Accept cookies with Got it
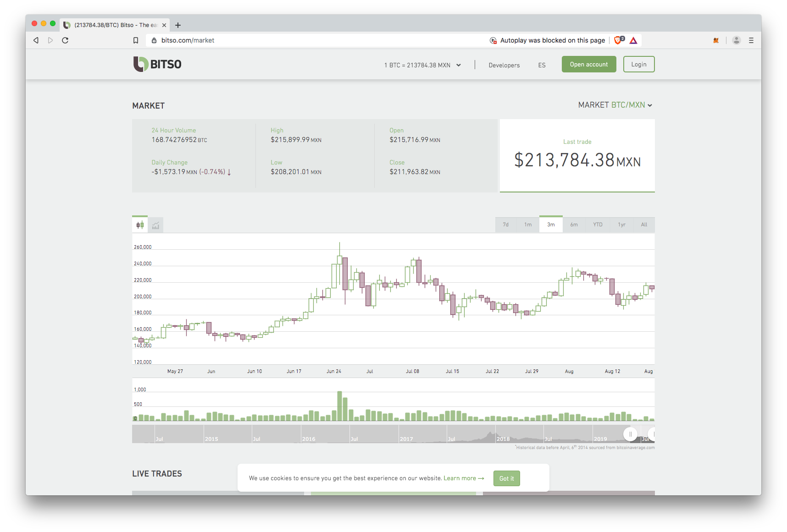The image size is (787, 532). [x=506, y=478]
